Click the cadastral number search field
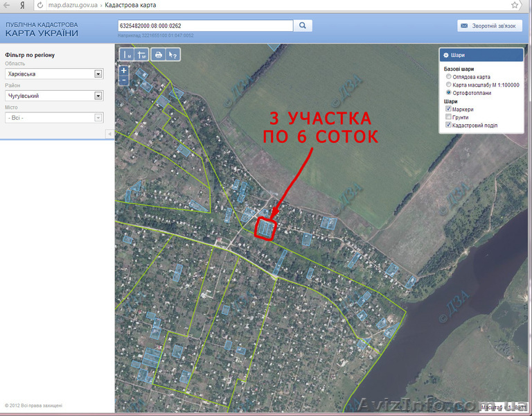The width and height of the screenshot is (532, 416). [206, 26]
